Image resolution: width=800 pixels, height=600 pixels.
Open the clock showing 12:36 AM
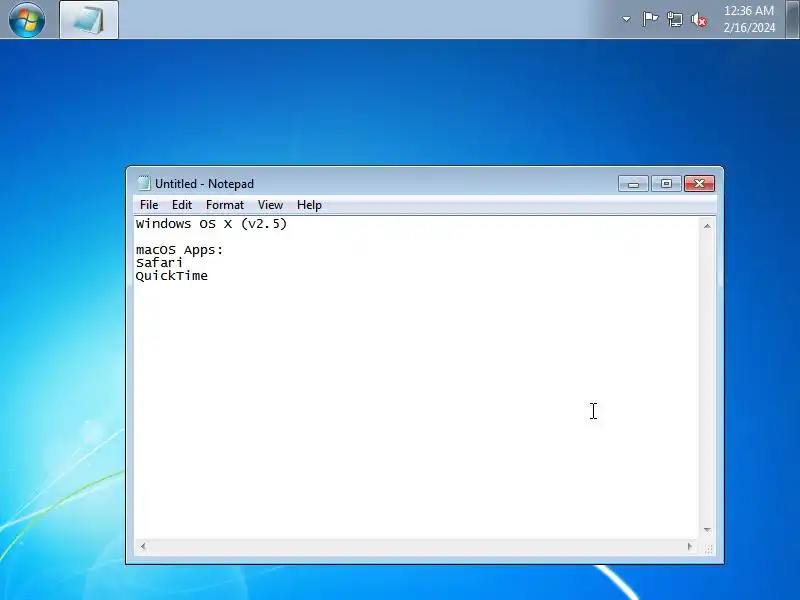point(749,19)
